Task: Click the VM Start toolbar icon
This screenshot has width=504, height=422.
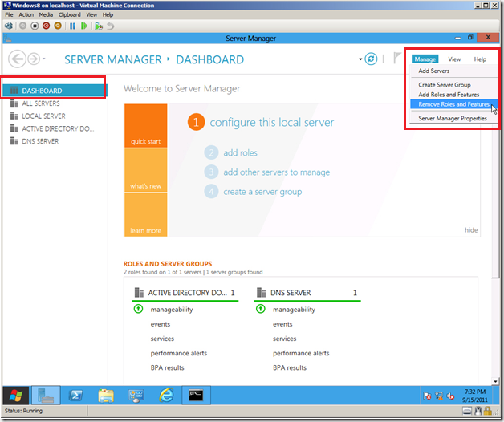Action: [x=22, y=26]
